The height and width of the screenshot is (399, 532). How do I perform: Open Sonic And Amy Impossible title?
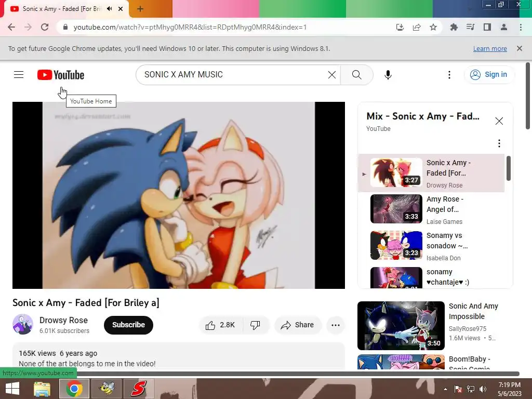click(x=473, y=311)
